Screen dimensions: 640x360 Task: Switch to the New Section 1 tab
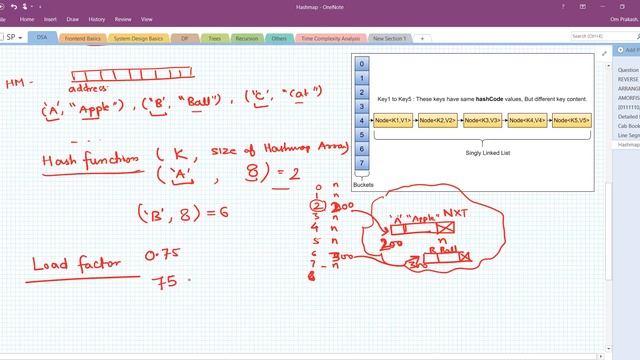click(x=389, y=38)
